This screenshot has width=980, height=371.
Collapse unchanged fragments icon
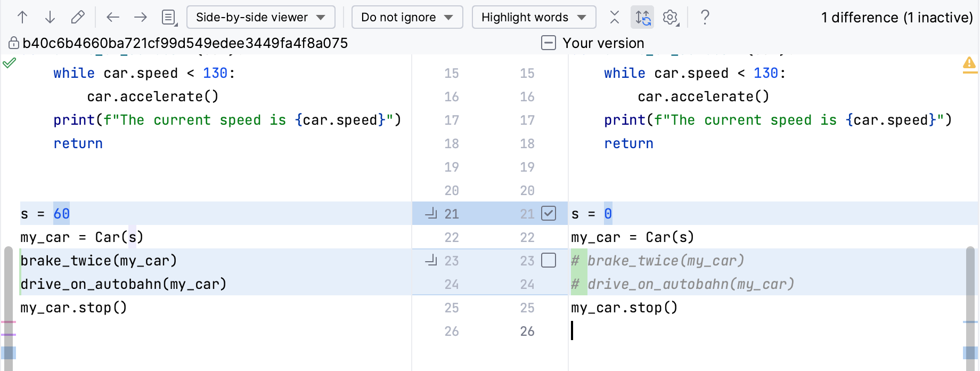click(615, 18)
